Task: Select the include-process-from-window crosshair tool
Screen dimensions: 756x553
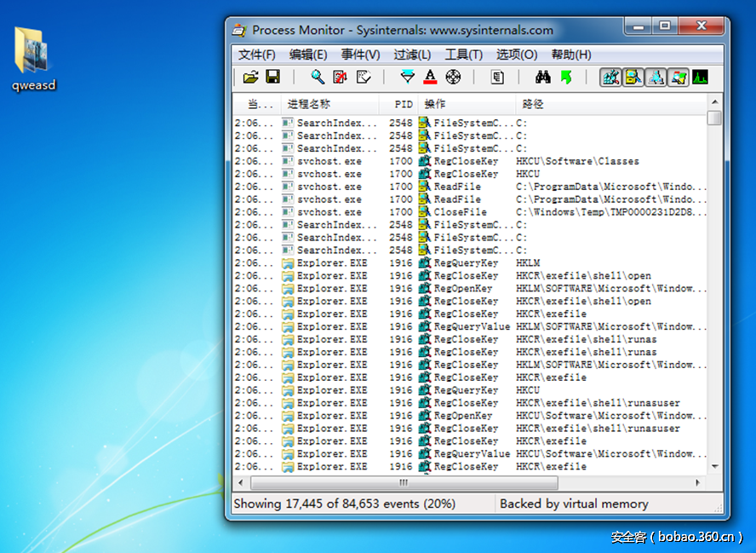Action: pyautogui.click(x=452, y=78)
